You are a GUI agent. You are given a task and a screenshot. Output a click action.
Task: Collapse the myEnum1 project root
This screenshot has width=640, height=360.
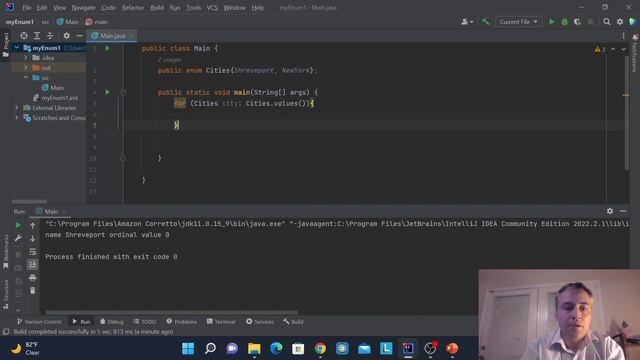[17, 48]
